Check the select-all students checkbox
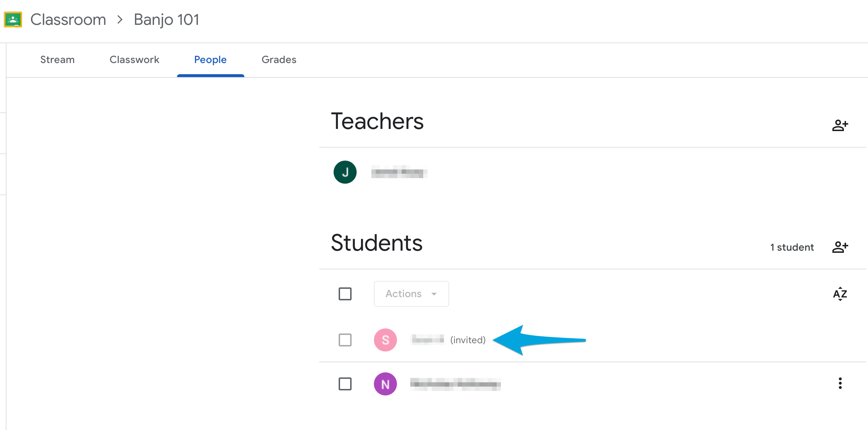The width and height of the screenshot is (868, 430). point(345,294)
